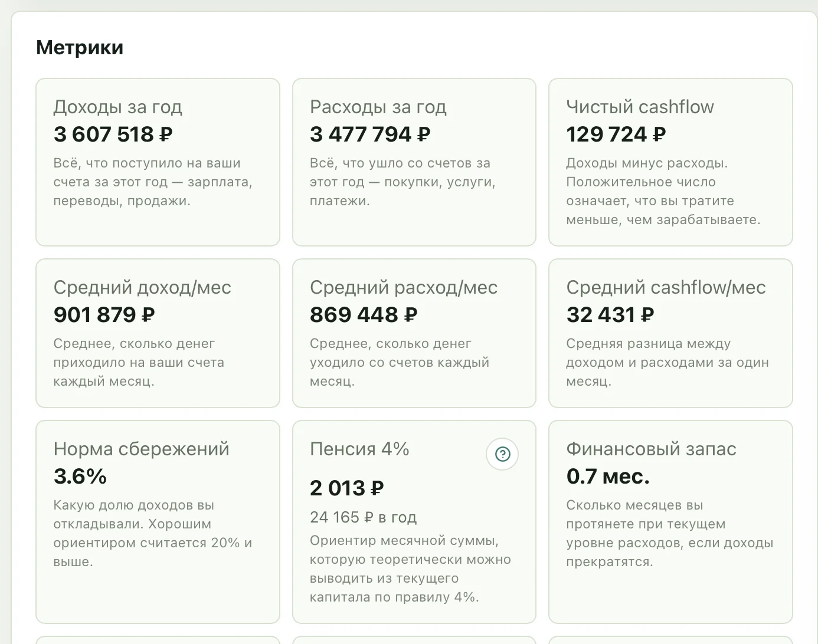Click the help icon on Пенсия 4% card
The image size is (818, 644).
tap(502, 454)
